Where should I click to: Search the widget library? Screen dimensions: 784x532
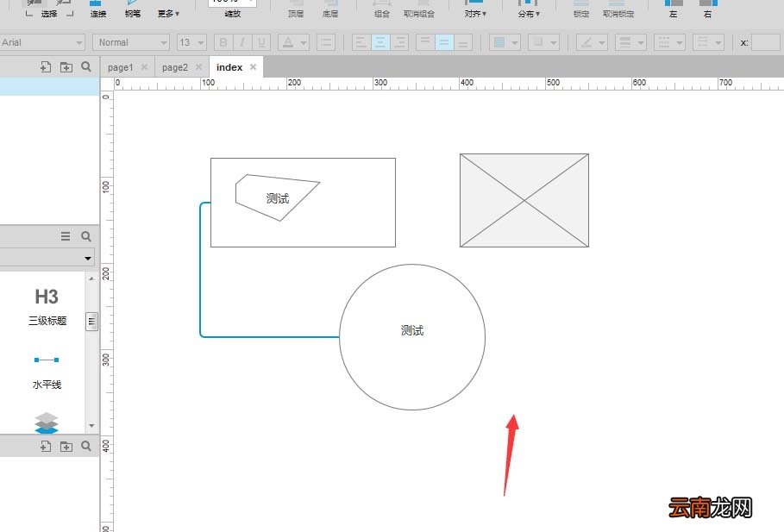click(x=86, y=236)
